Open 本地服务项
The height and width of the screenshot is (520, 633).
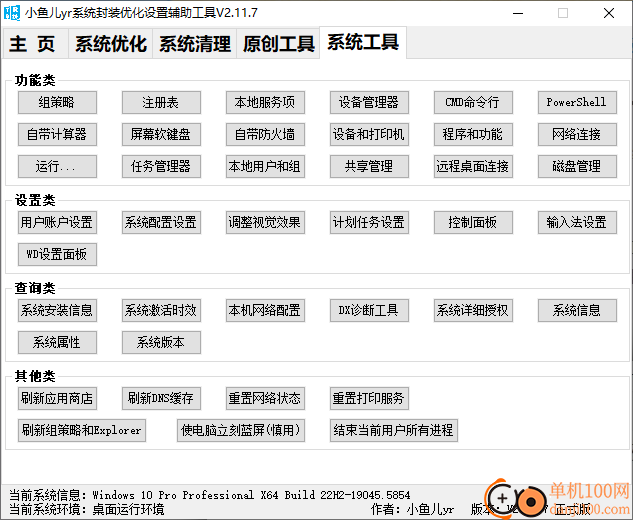point(265,103)
